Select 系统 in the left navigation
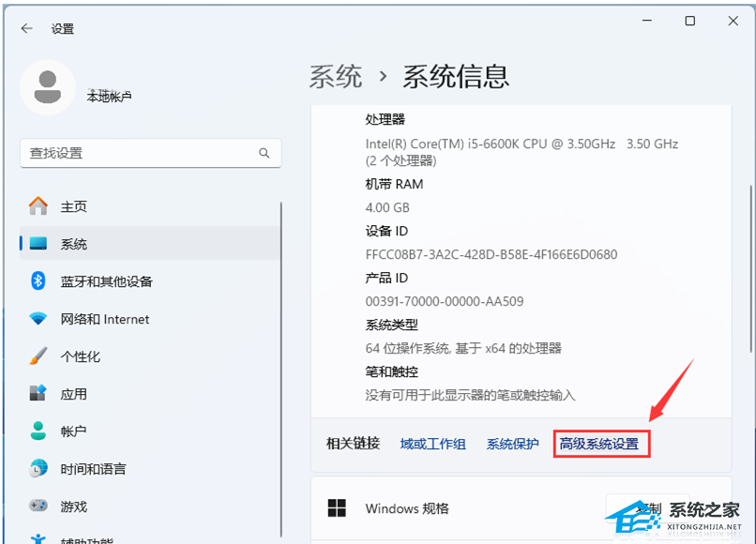Screen dimensions: 756x544 74,244
